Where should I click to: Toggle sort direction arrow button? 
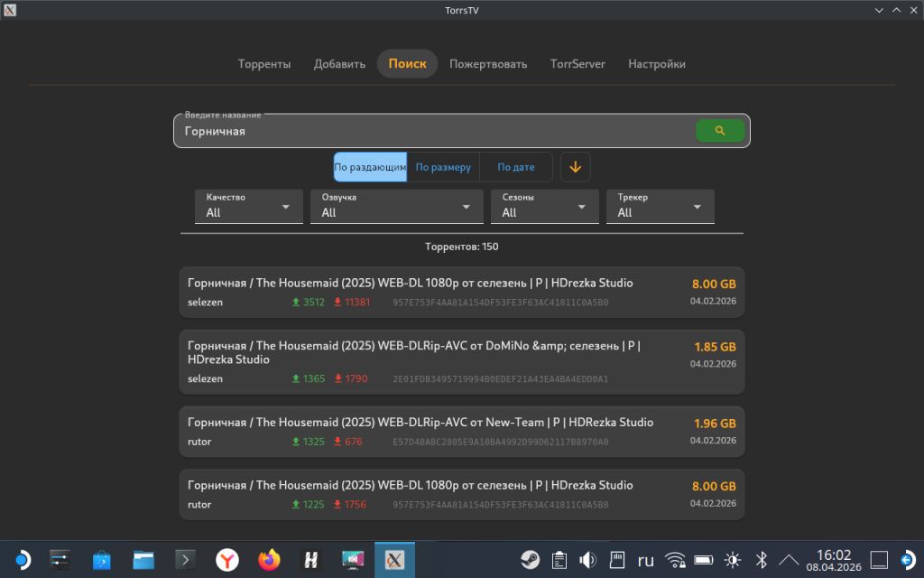(x=576, y=167)
